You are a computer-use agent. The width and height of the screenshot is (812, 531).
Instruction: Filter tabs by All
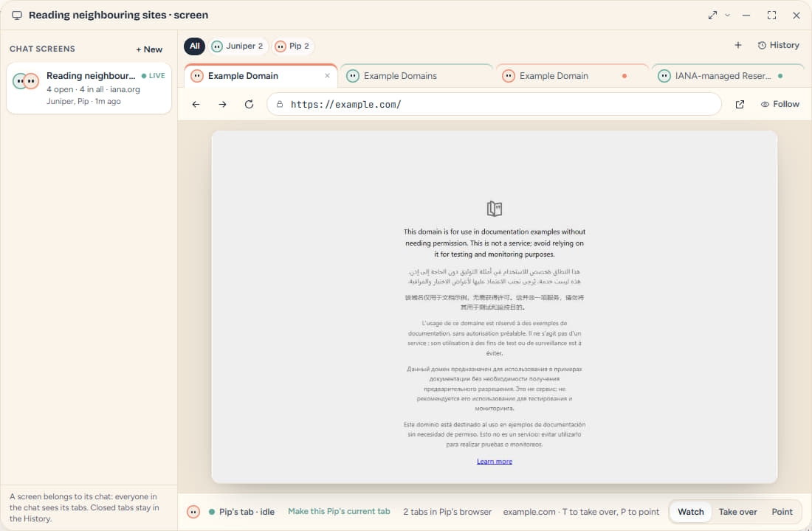tap(195, 46)
